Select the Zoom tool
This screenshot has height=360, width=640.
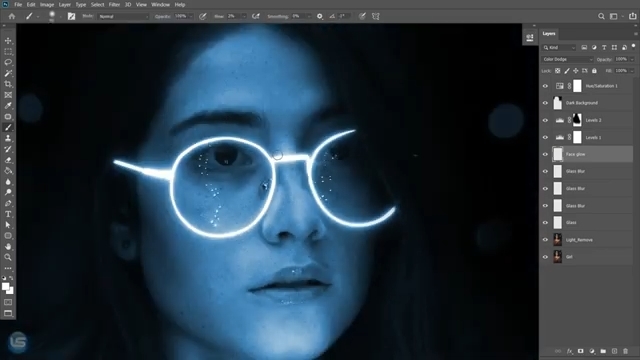tap(8, 257)
